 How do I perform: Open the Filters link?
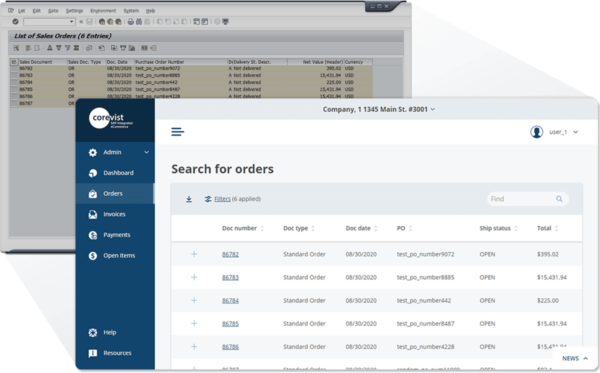(222, 199)
